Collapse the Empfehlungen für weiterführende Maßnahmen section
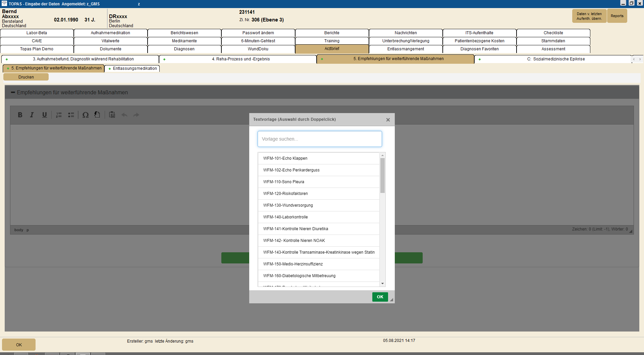Image resolution: width=644 pixels, height=355 pixels. point(13,92)
